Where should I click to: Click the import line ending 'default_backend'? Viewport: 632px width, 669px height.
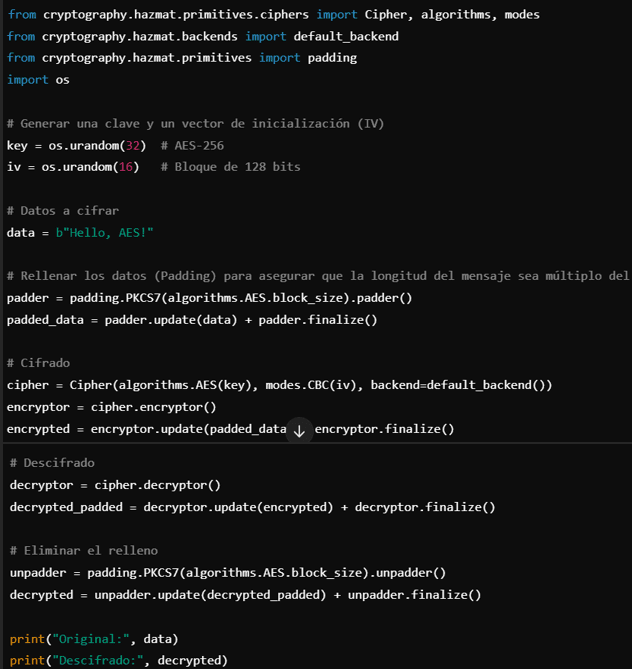click(x=203, y=36)
